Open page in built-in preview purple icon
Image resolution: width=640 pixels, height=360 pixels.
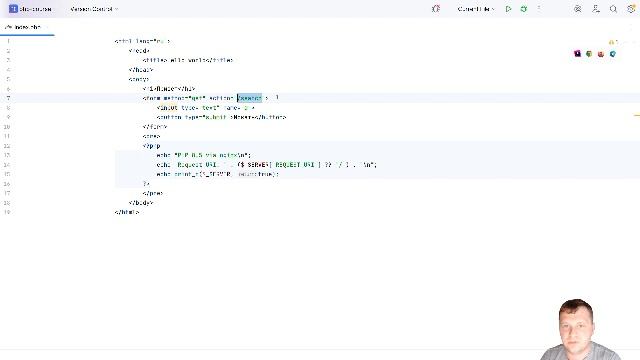pos(577,53)
